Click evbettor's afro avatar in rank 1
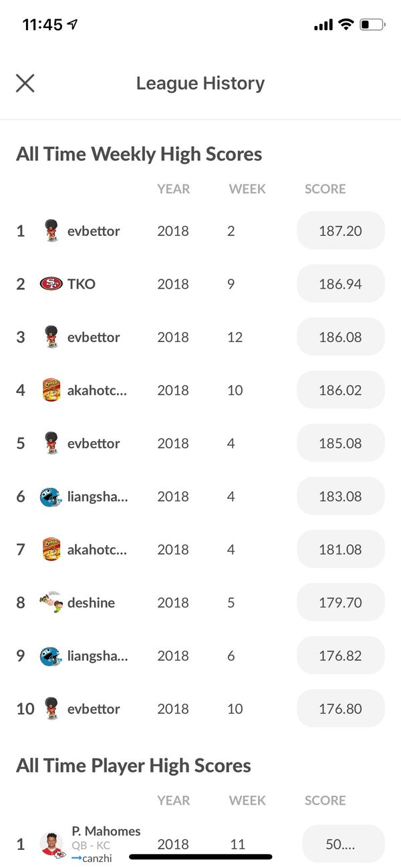Screen dimensions: 401x868 51,231
